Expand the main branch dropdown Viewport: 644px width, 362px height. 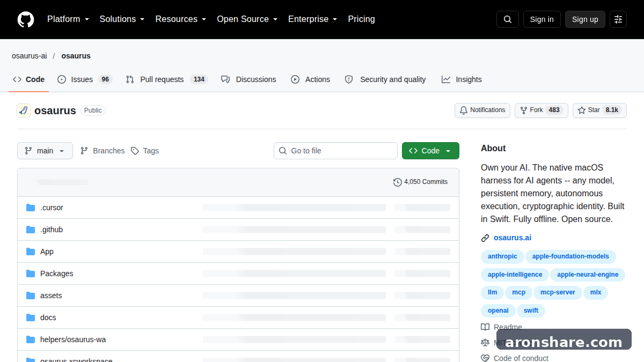click(x=45, y=151)
